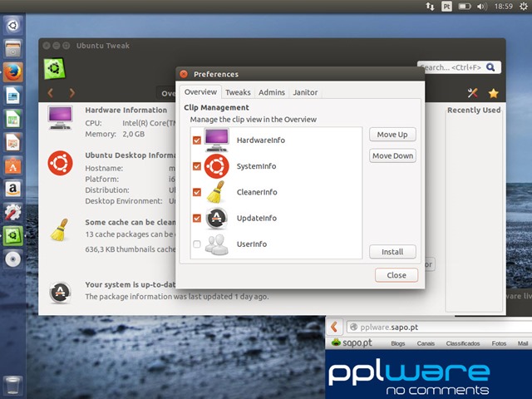
Task: Switch to the Tweaks tab in Preferences
Action: 238,92
